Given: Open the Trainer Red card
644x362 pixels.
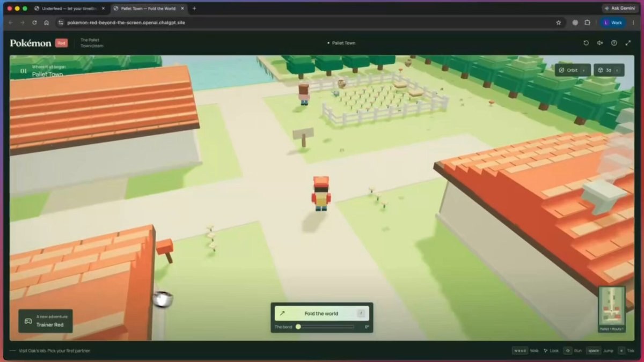Looking at the screenshot, I should tap(46, 321).
